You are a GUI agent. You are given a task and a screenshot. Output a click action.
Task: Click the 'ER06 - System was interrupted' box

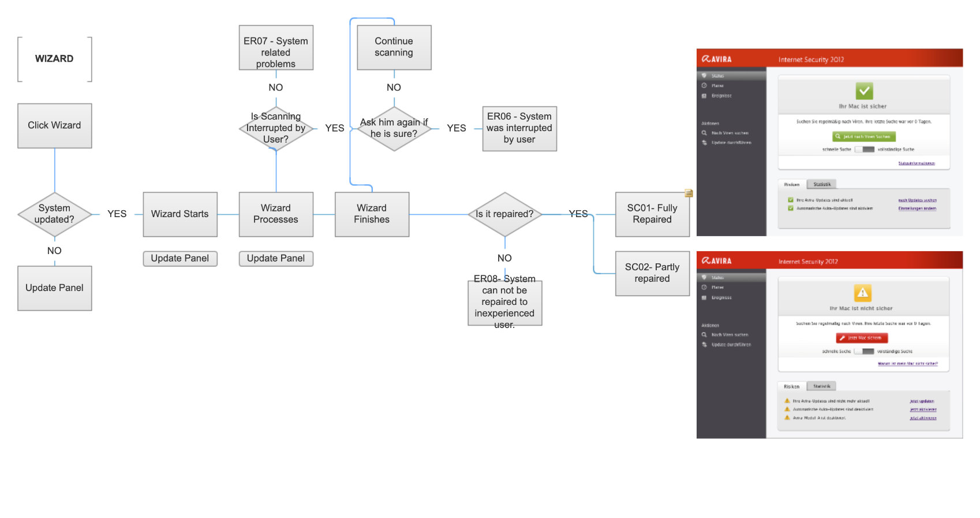point(519,128)
